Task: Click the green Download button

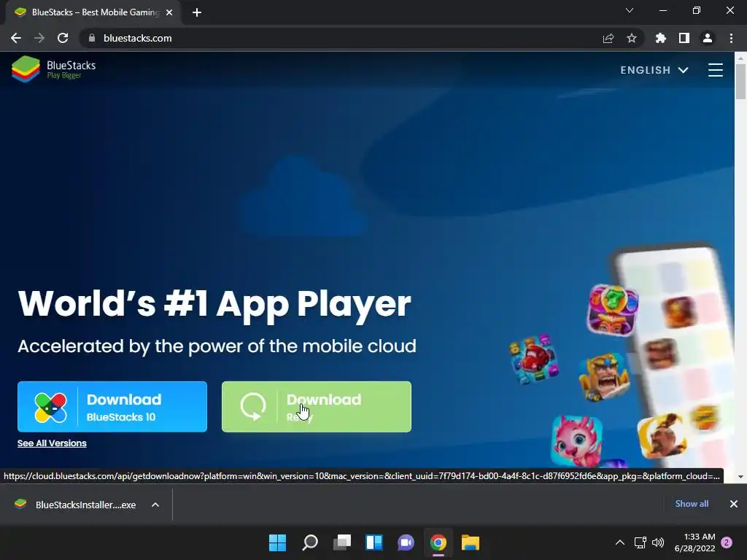Action: (x=317, y=407)
